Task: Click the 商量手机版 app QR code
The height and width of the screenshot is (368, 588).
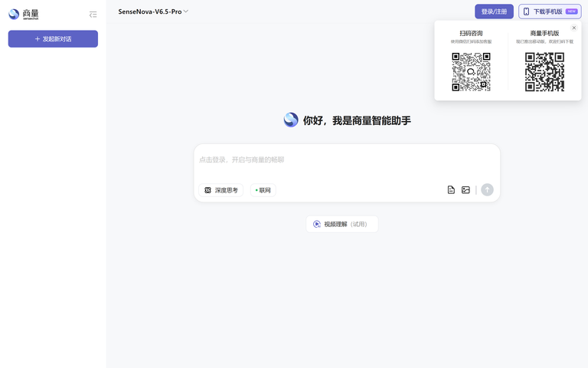Action: [544, 72]
